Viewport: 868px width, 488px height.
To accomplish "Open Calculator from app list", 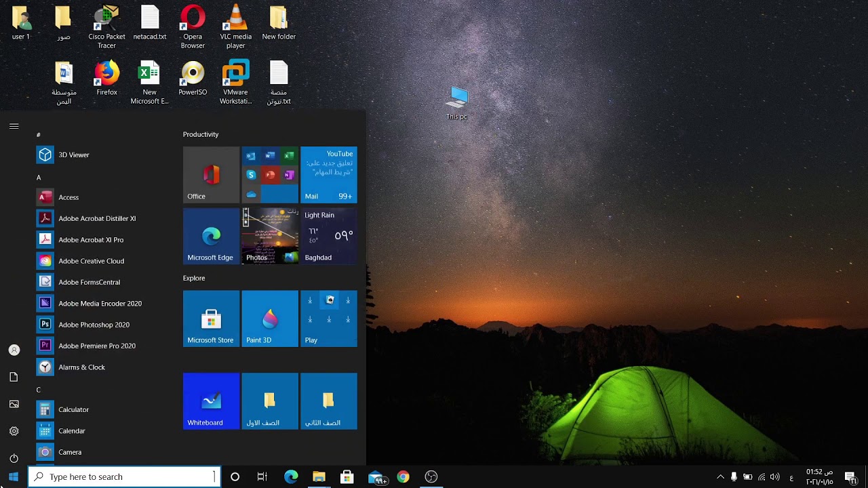I will [x=98, y=409].
